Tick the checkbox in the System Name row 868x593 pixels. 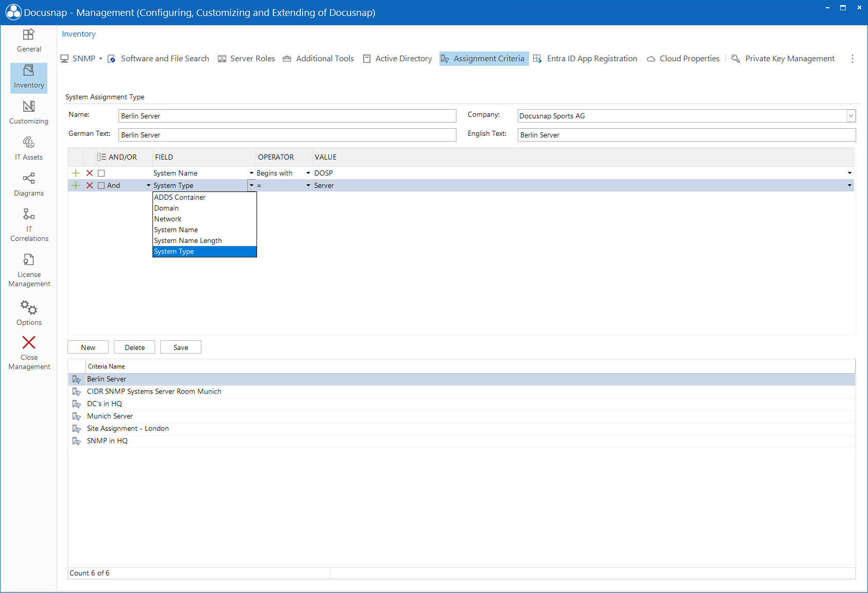pyautogui.click(x=101, y=173)
